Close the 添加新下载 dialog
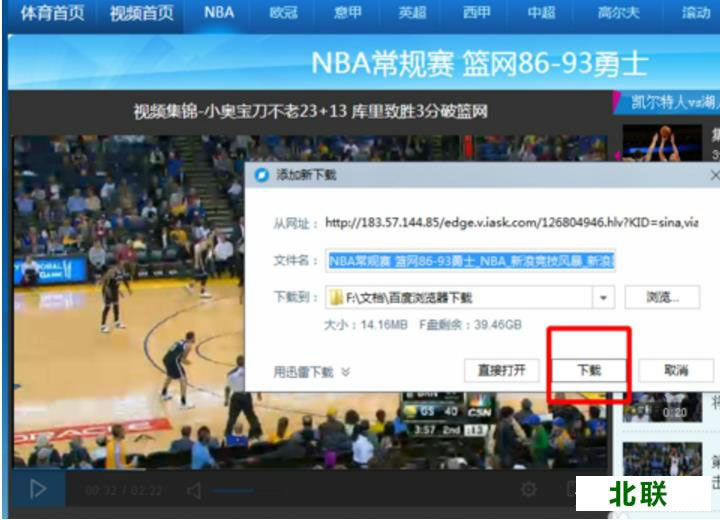This screenshot has height=520, width=720. click(x=713, y=174)
